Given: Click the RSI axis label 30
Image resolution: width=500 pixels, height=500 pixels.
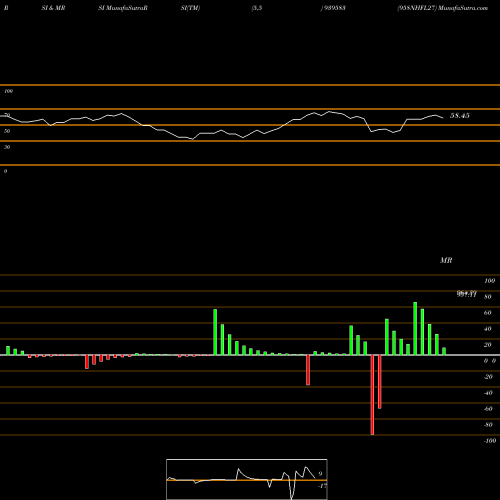Looking at the screenshot, I should pyautogui.click(x=7, y=147).
